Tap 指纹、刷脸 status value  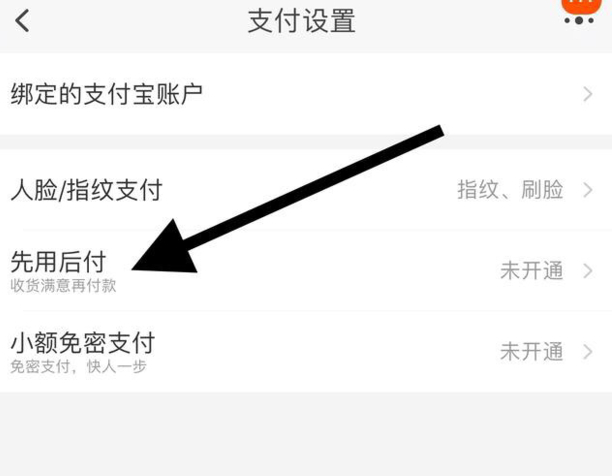(510, 190)
